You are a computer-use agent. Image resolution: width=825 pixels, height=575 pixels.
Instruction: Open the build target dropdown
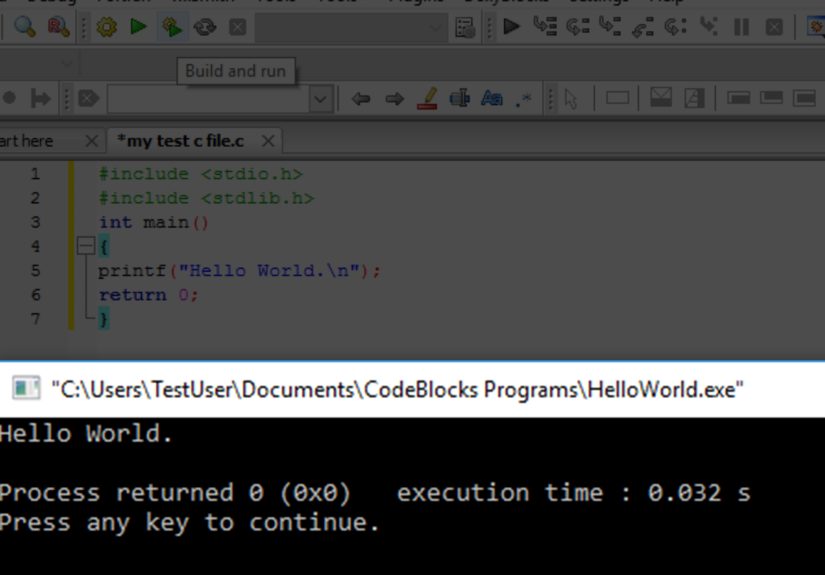(351, 27)
